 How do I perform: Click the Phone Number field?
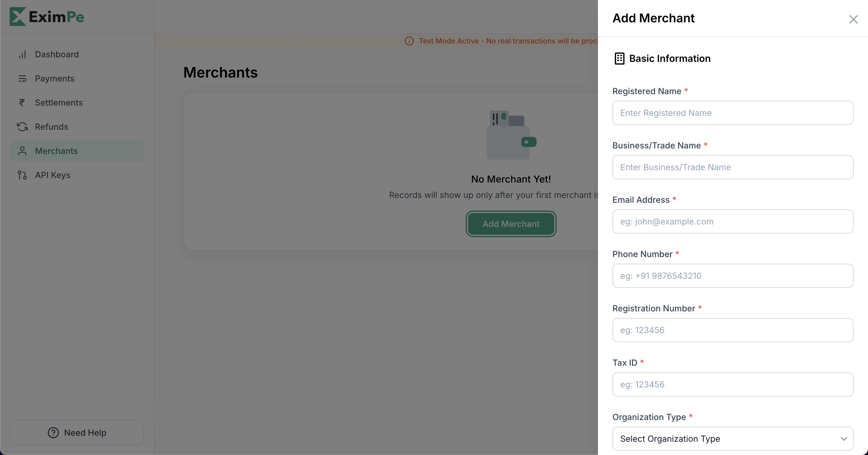point(733,275)
